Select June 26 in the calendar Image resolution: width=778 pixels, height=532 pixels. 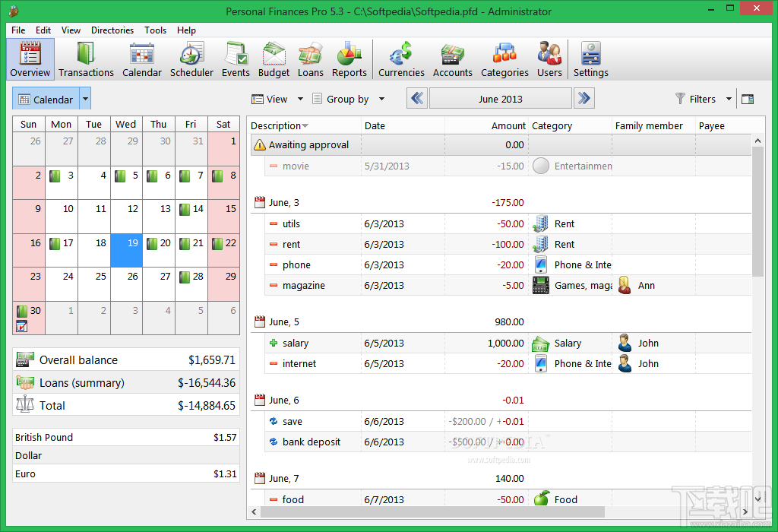tap(127, 284)
